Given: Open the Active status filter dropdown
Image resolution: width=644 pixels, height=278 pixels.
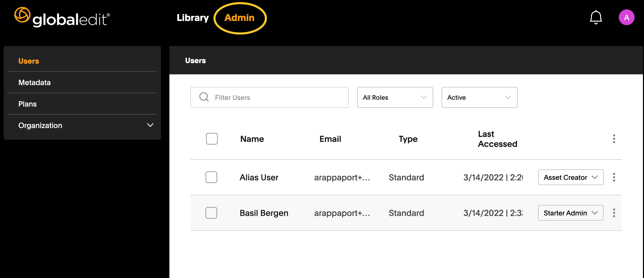Looking at the screenshot, I should 479,97.
